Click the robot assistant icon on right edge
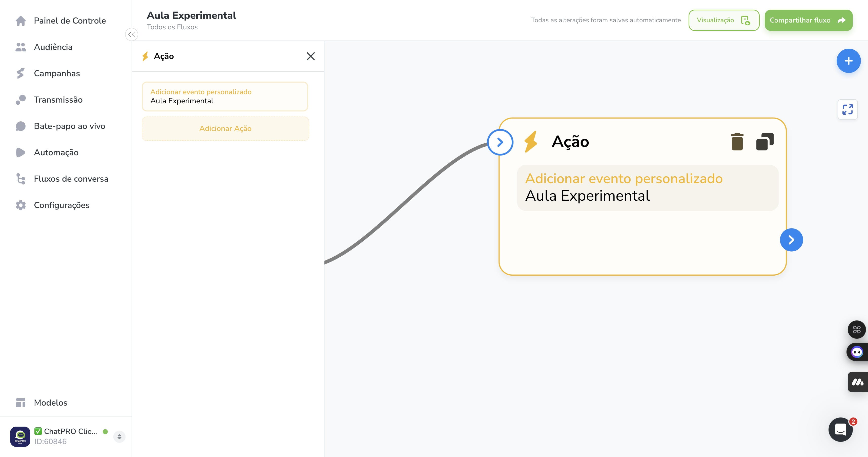The image size is (868, 457). [x=857, y=352]
